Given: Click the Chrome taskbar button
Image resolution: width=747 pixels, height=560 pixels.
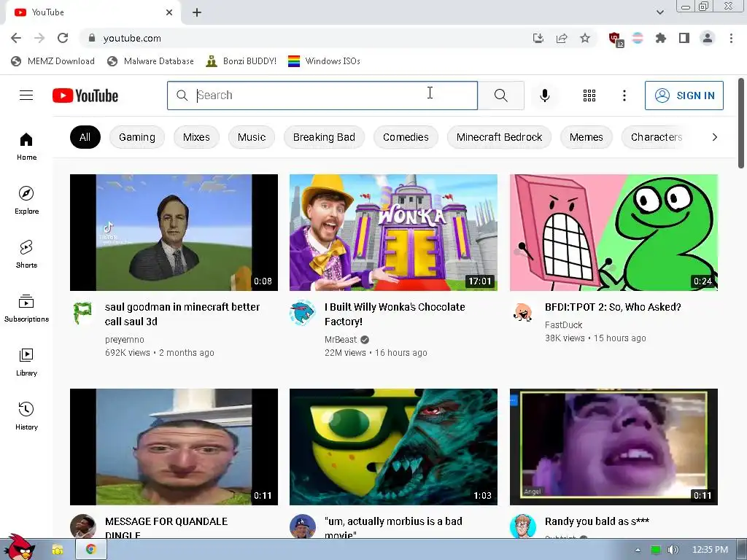Looking at the screenshot, I should click(x=90, y=550).
